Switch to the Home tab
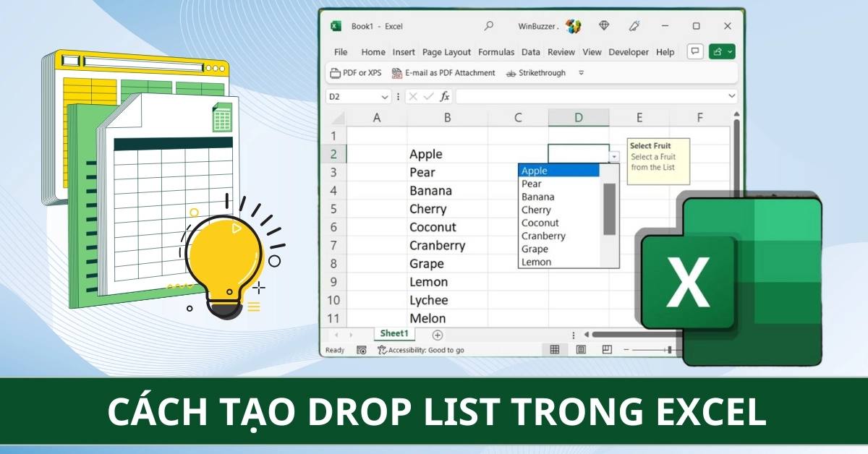 click(373, 52)
